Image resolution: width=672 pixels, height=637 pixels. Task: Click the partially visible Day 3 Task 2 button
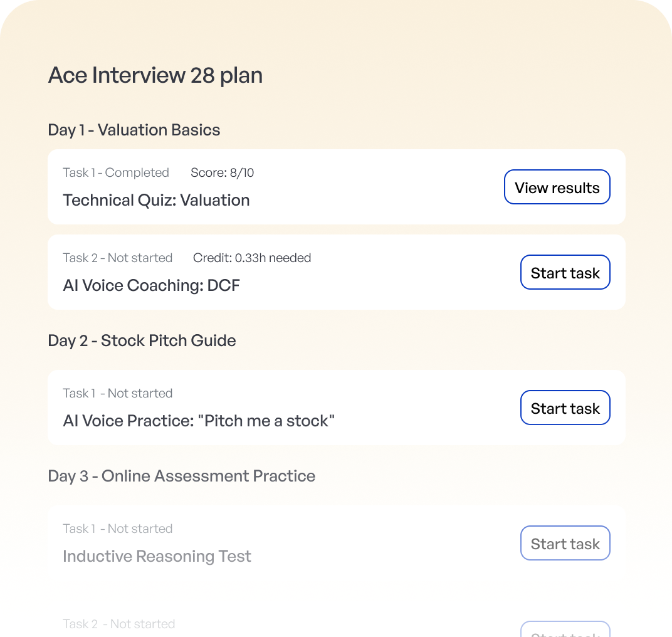[565, 630]
